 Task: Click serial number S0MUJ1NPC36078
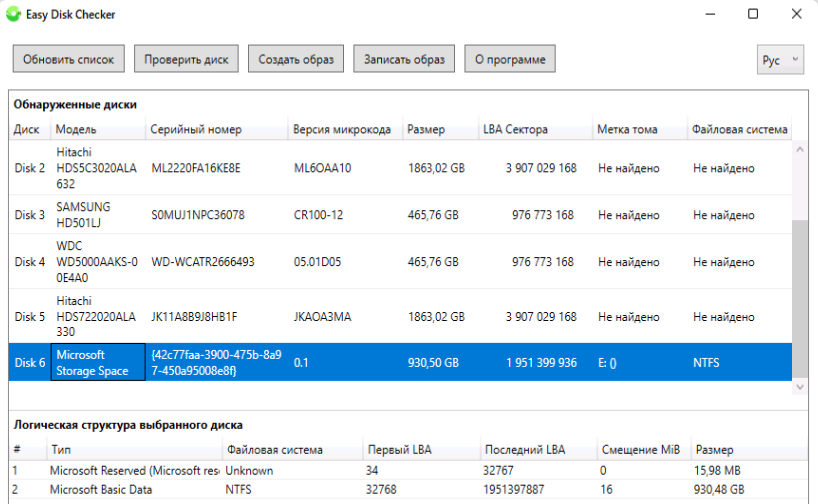tap(198, 214)
